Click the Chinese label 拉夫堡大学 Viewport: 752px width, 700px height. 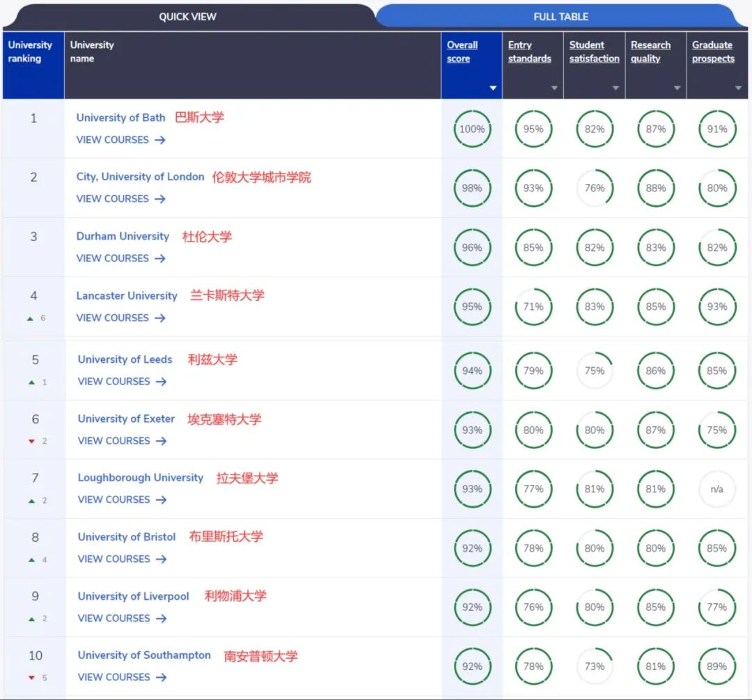[247, 478]
